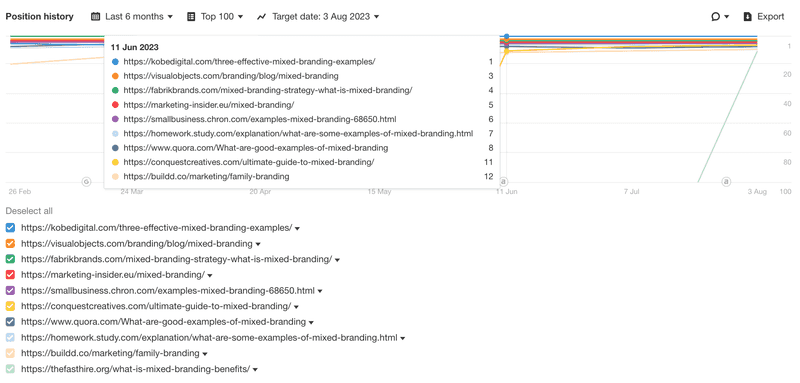Click the calendar icon beside Last 6 months

coord(95,16)
